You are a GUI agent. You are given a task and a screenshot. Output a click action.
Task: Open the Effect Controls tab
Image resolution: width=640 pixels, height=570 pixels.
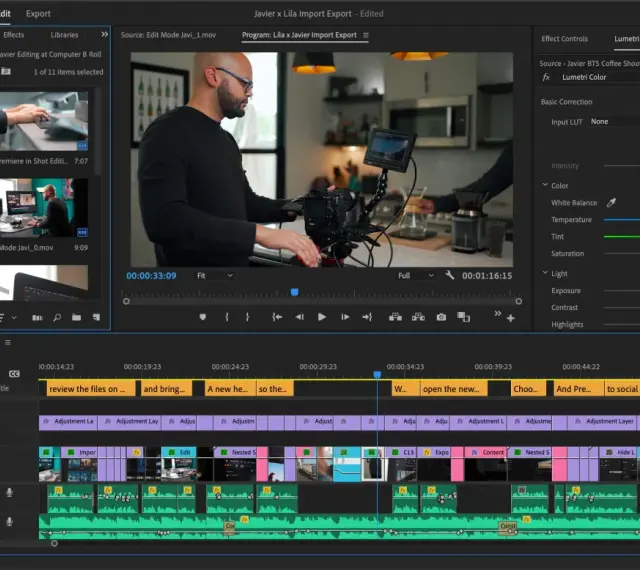tap(564, 39)
